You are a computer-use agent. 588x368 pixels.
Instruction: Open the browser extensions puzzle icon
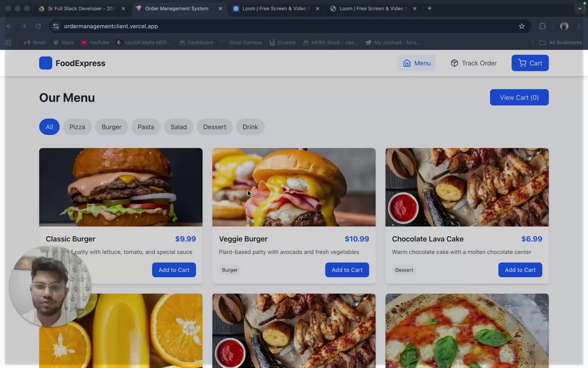point(542,26)
